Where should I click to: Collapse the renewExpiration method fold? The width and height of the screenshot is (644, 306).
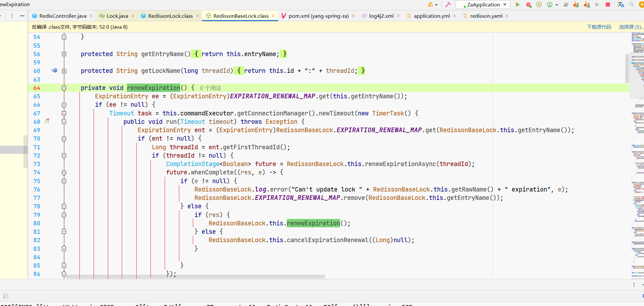64,88
